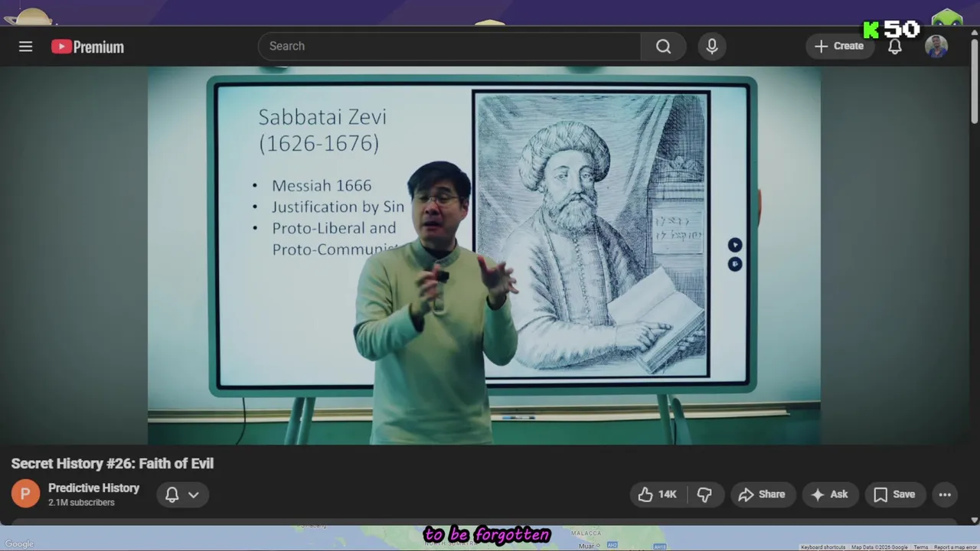The image size is (980, 551).
Task: Open the account avatar menu
Action: [x=936, y=47]
